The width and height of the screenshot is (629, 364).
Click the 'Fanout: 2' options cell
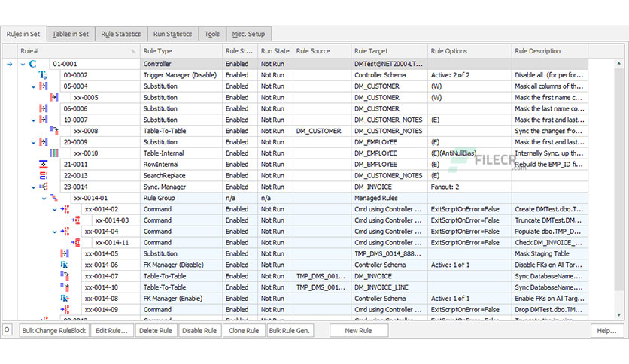(x=469, y=187)
